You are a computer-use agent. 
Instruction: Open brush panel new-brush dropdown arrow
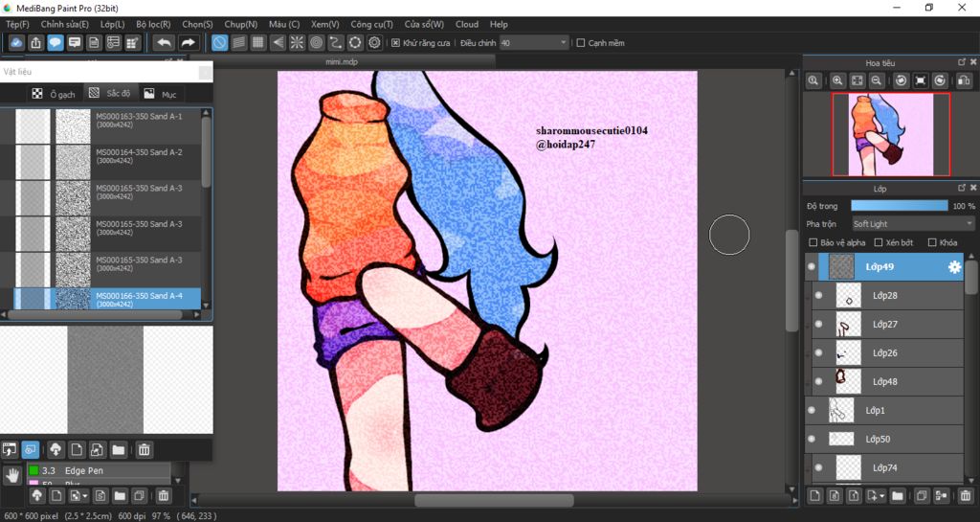[x=84, y=496]
